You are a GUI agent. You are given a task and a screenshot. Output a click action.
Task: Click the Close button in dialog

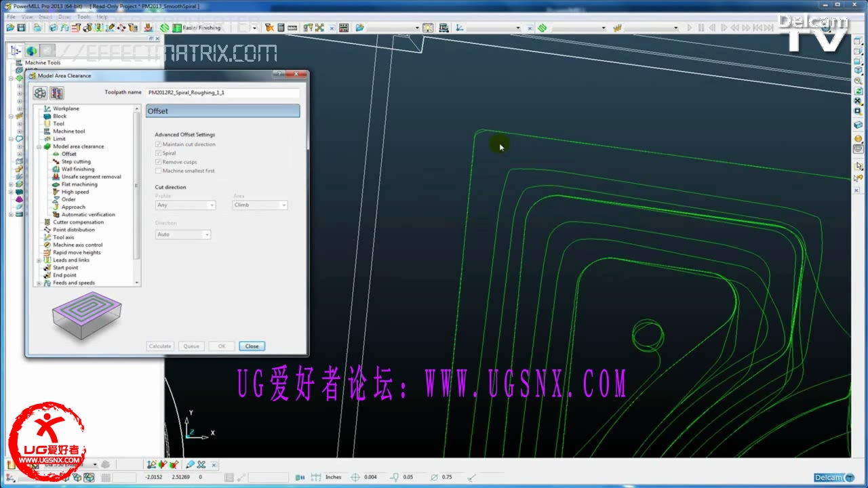[252, 346]
